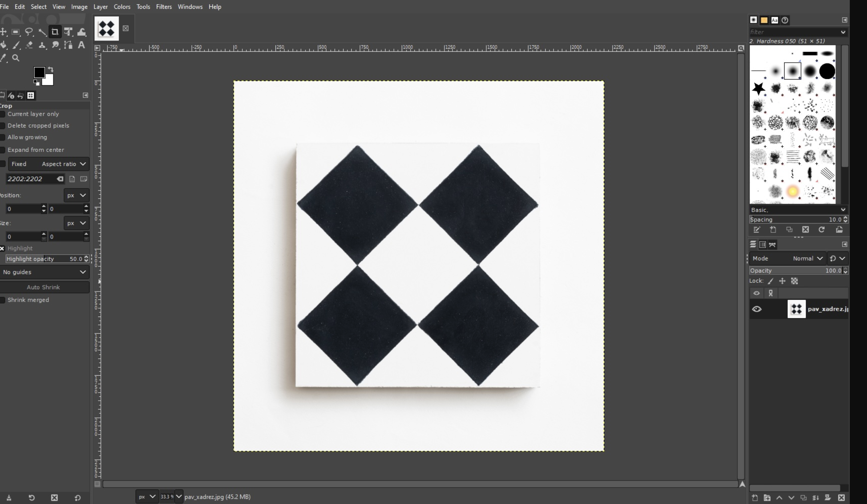
Task: Select the Eraser tool
Action: (x=29, y=45)
